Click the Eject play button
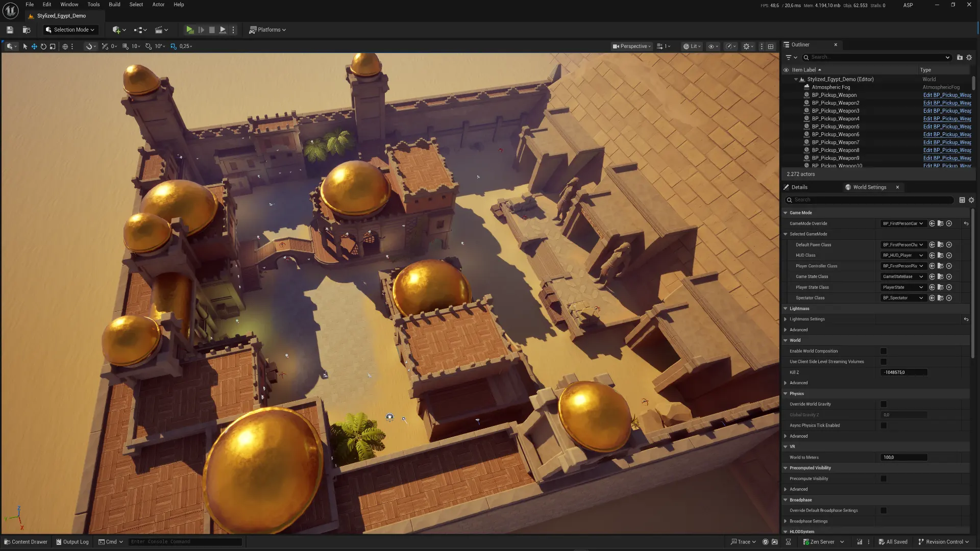 click(x=223, y=30)
